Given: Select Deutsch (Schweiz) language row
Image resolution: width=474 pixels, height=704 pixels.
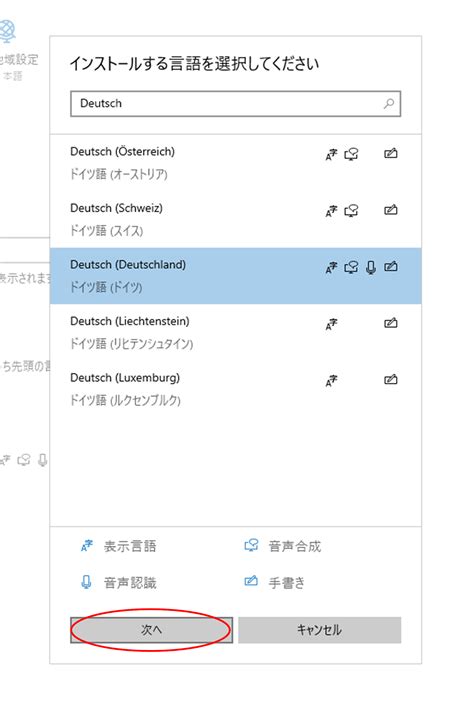Looking at the screenshot, I should click(235, 220).
